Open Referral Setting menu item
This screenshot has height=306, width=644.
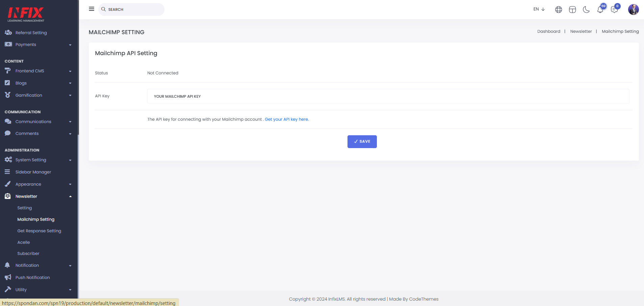click(31, 32)
